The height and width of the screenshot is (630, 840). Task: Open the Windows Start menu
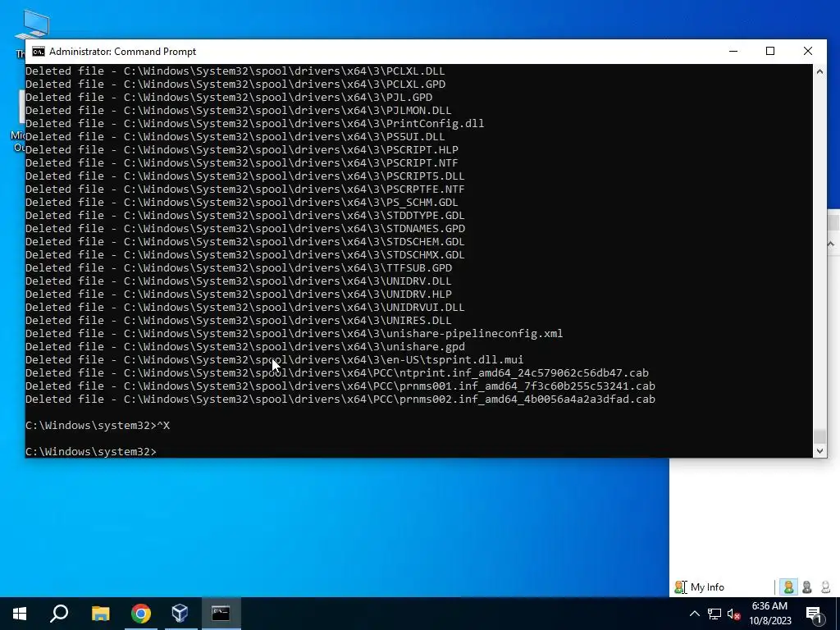point(20,614)
